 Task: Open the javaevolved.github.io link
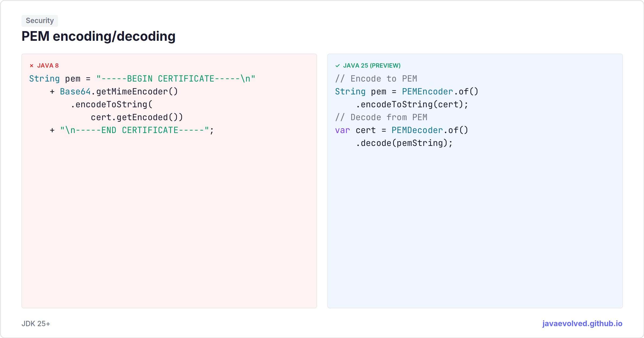coord(582,324)
